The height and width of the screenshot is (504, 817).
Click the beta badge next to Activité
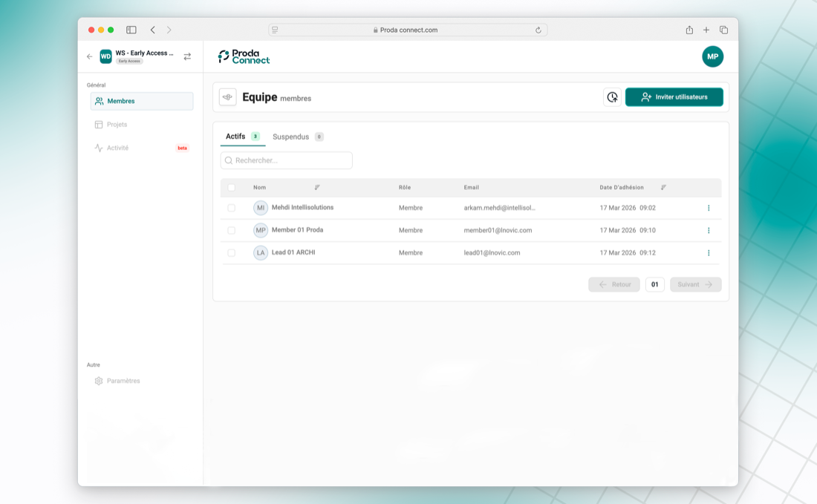[183, 148]
